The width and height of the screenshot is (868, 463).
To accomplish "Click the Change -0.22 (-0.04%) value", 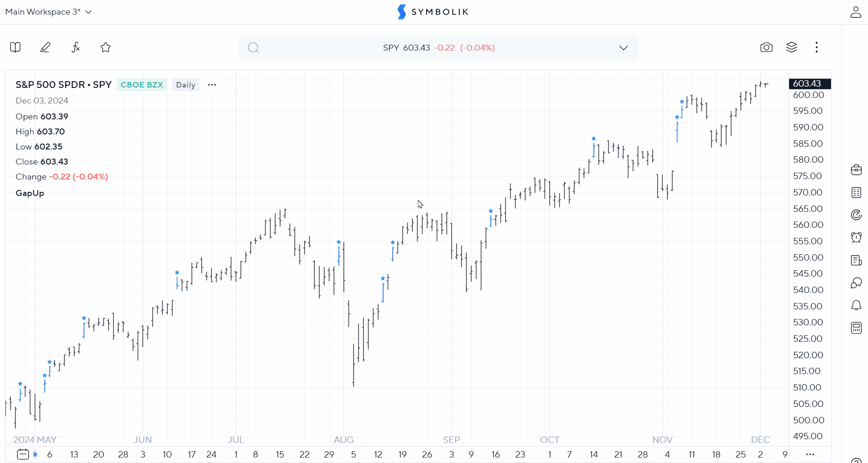I will point(78,177).
